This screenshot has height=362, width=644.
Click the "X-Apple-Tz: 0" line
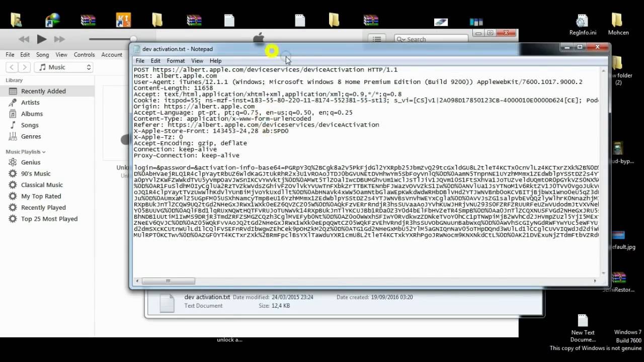point(158,137)
